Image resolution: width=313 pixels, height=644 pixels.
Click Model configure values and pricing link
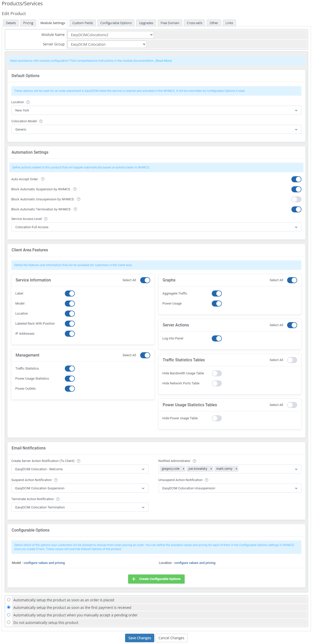pos(44,563)
